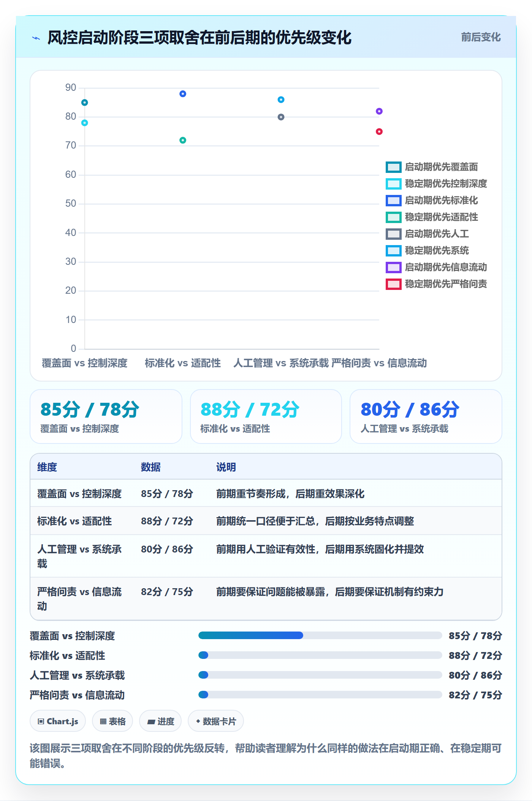This screenshot has height=801, width=532.
Task: Toggle legend item 启动期优先覆盖面
Action: click(x=432, y=167)
